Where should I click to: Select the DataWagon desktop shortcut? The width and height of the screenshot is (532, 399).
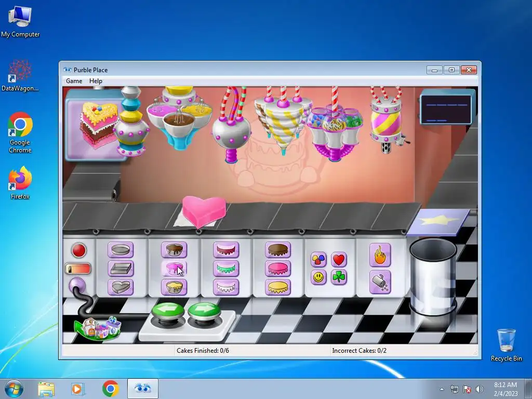[20, 75]
